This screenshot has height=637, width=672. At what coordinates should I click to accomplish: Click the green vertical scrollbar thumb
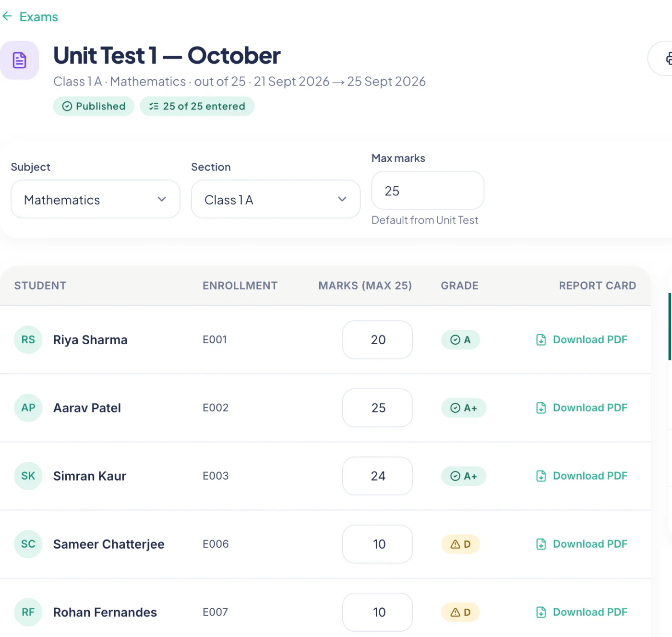[670, 326]
